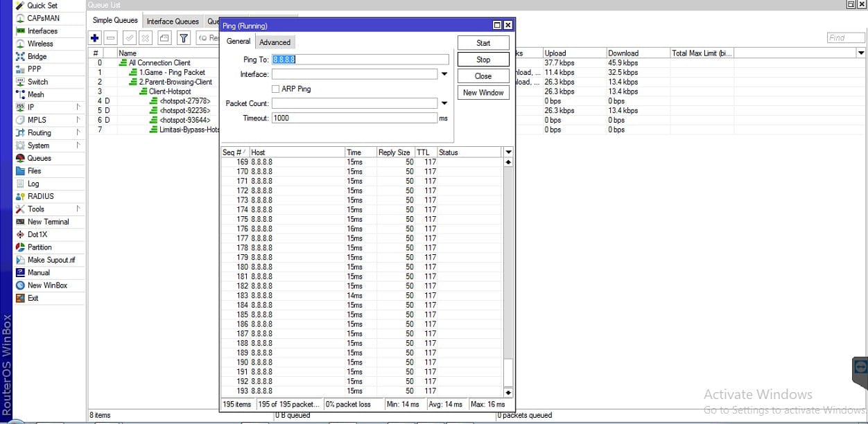Switch to the Interface Queues tab
Screen dimensions: 868x424
173,21
